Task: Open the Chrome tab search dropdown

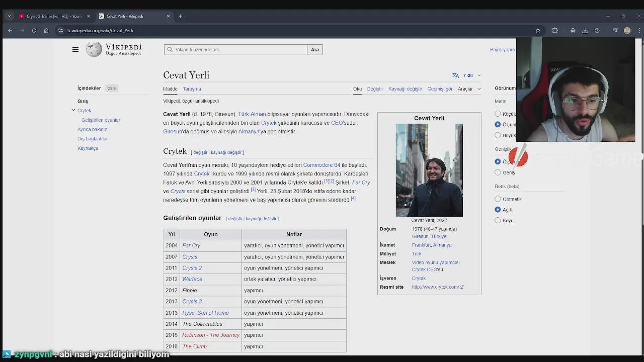Action: pyautogui.click(x=9, y=16)
